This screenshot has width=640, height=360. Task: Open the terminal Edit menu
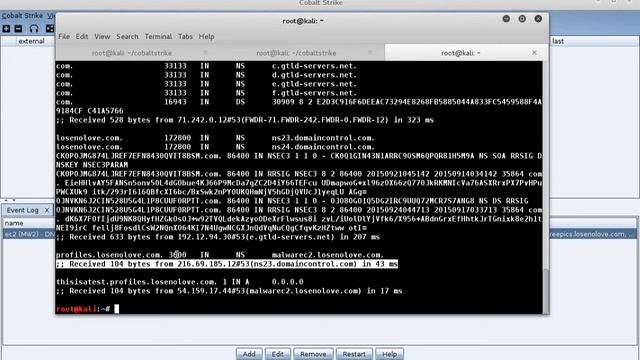[x=82, y=36]
